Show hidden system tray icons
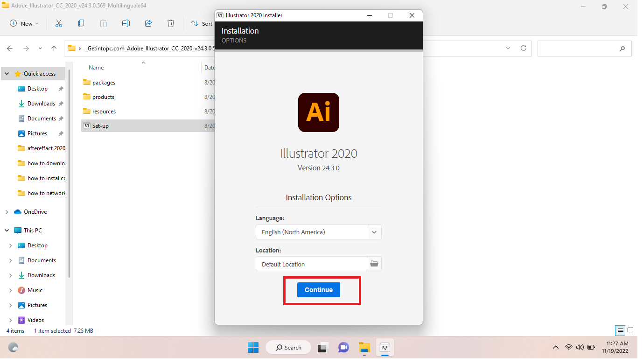The width and height of the screenshot is (643, 364). [555, 347]
